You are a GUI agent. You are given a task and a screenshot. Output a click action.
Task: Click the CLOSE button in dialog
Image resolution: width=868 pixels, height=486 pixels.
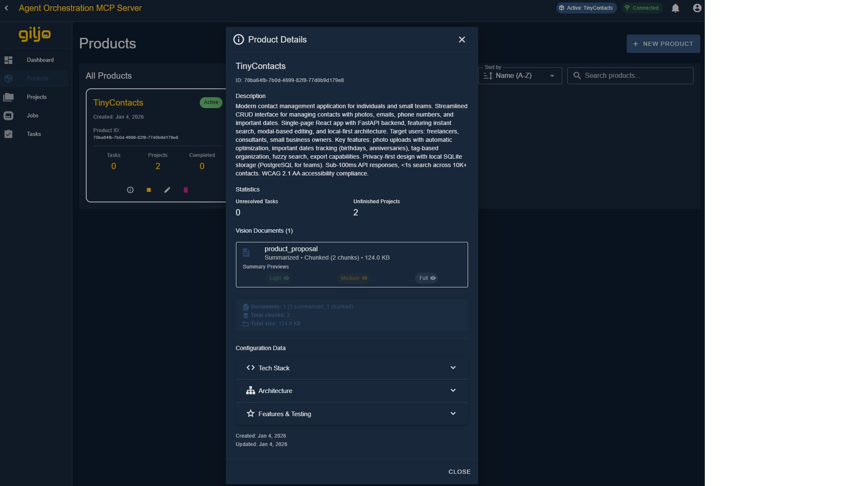tap(459, 472)
